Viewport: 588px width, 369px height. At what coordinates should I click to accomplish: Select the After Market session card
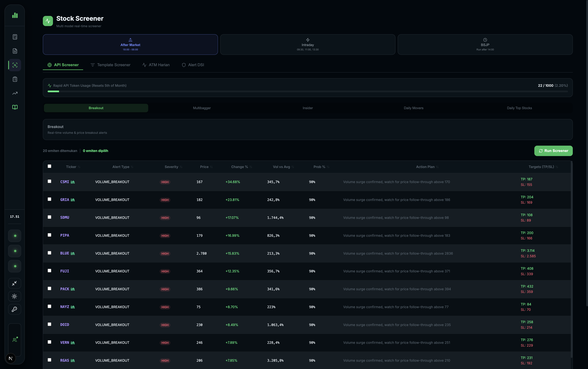pos(130,44)
